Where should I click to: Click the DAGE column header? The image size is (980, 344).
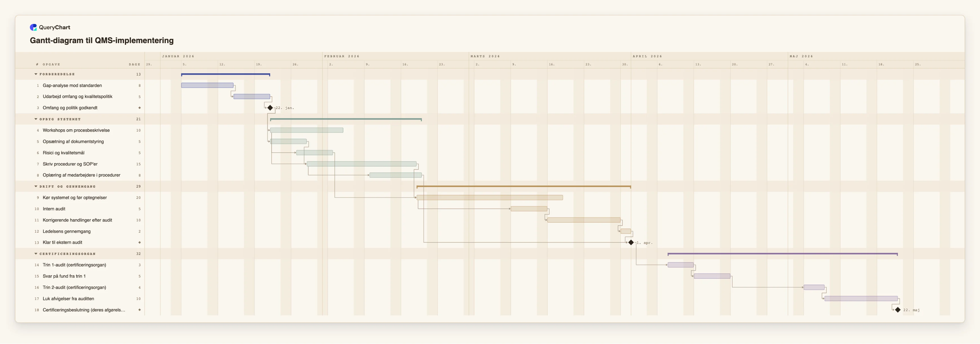[135, 65]
